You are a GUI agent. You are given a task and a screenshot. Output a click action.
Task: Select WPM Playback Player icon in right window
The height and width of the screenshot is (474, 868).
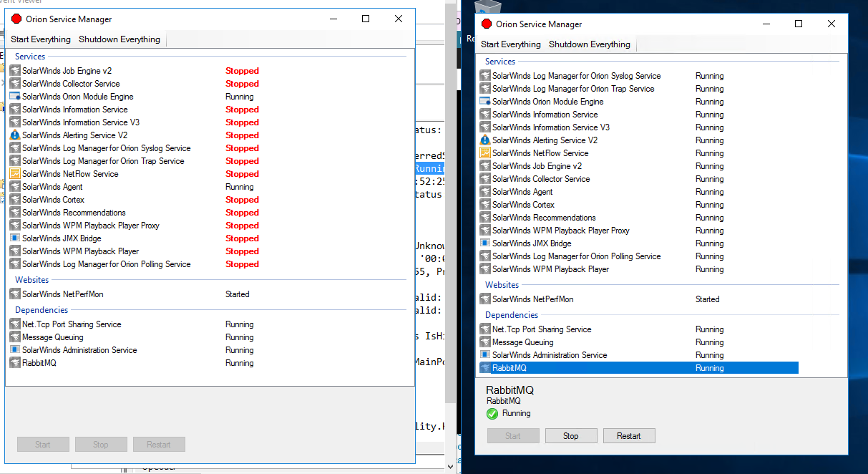click(x=485, y=269)
